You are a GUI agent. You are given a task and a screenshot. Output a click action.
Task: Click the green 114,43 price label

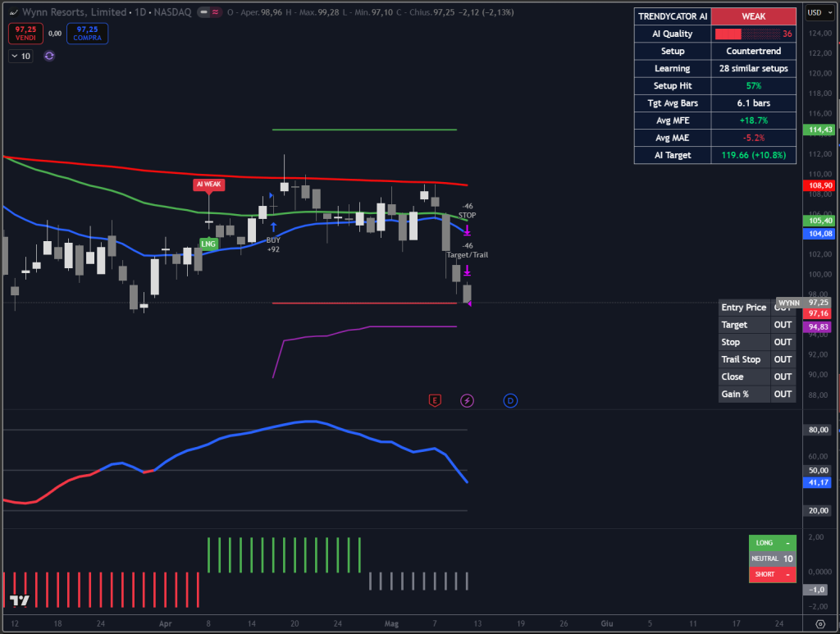(819, 130)
